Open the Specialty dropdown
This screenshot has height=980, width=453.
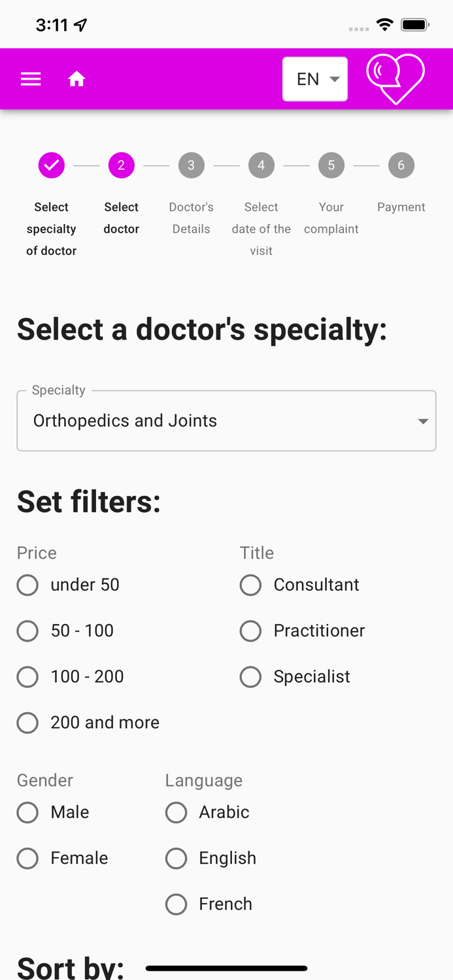coord(226,420)
